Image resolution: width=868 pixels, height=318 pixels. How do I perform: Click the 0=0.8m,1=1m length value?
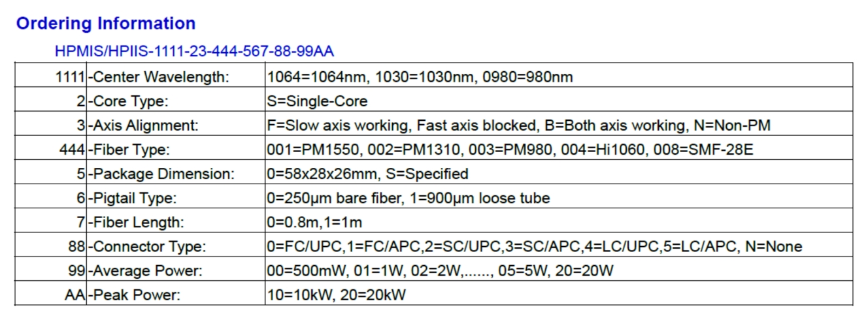tap(314, 222)
